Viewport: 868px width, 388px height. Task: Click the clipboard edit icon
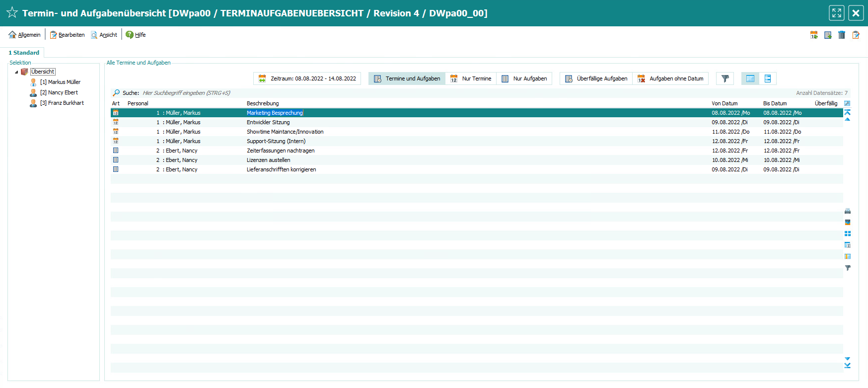pos(856,35)
